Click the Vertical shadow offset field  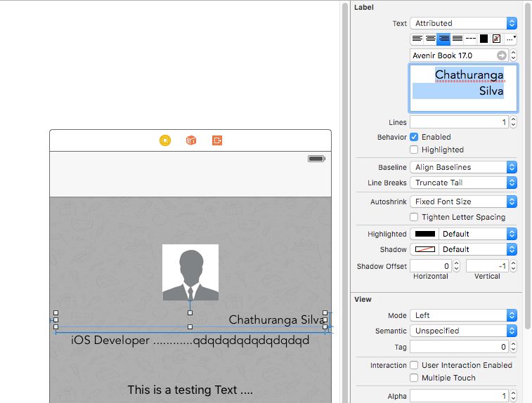click(488, 266)
